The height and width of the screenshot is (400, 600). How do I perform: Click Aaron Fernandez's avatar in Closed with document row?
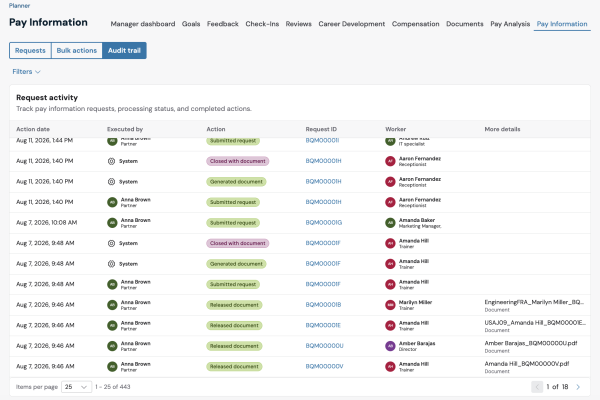point(390,161)
